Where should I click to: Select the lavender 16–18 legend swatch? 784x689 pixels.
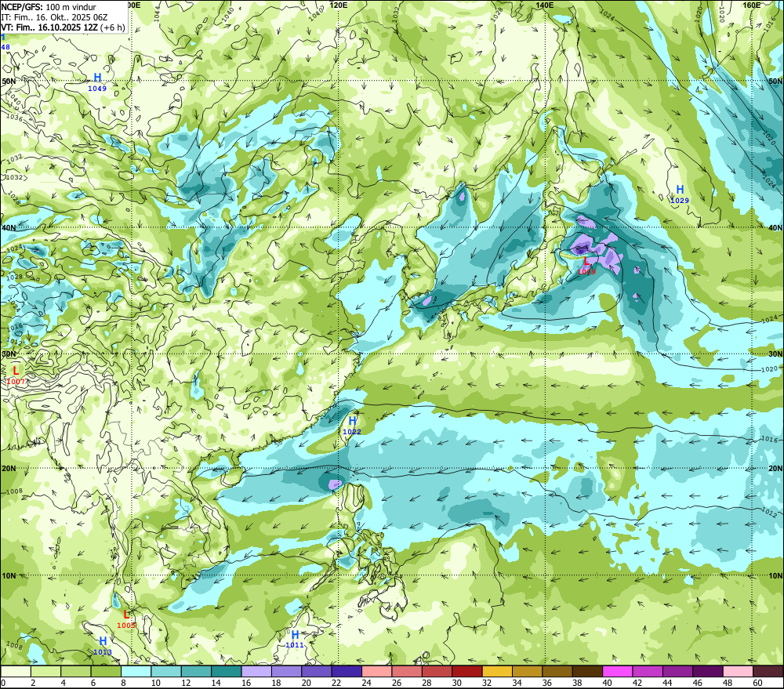tap(256, 671)
